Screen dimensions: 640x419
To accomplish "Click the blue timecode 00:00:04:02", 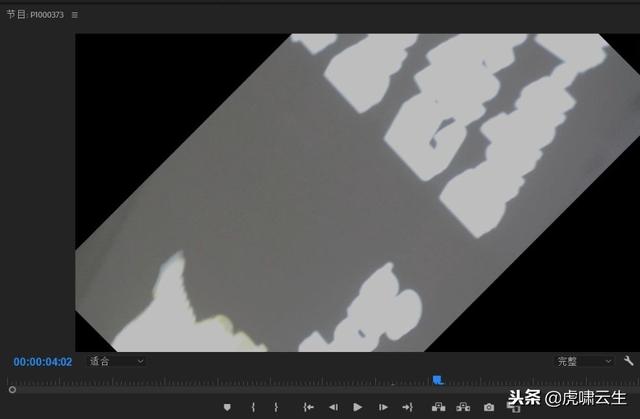I will tap(42, 362).
